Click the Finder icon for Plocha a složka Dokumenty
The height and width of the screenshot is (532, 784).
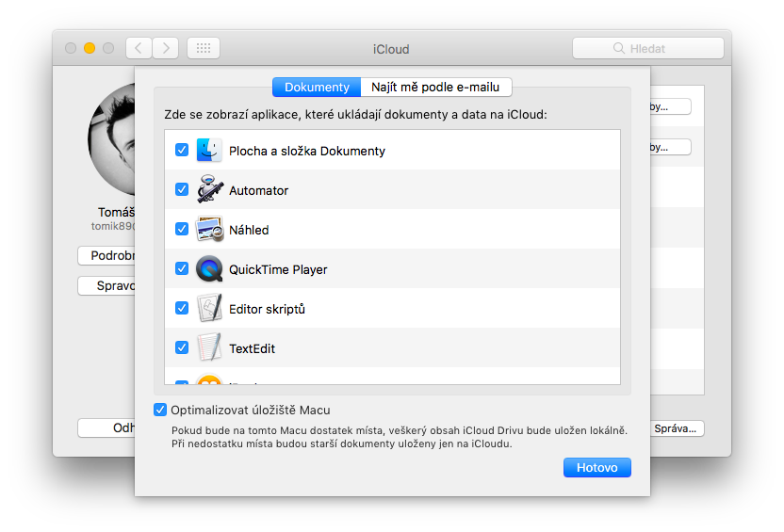point(209,151)
